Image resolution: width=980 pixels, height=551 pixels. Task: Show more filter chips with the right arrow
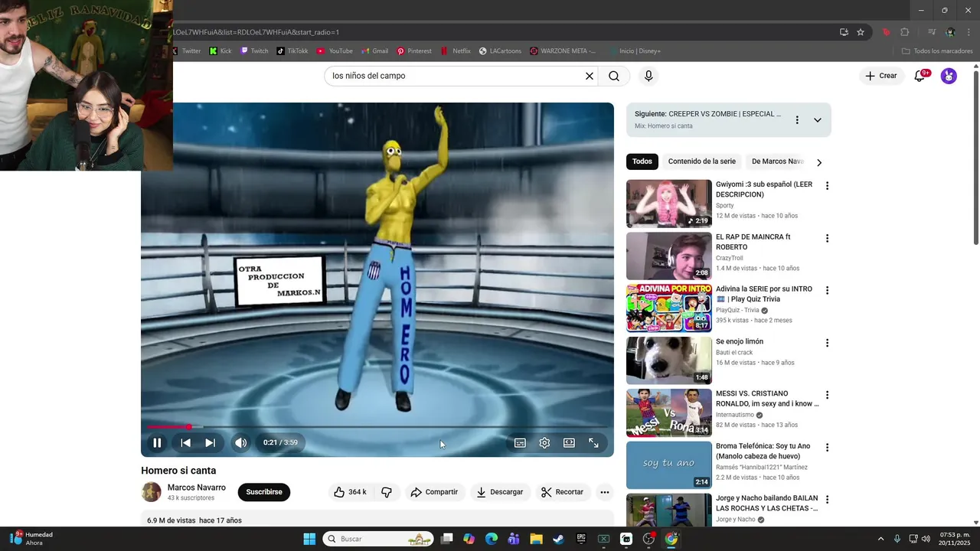click(819, 162)
